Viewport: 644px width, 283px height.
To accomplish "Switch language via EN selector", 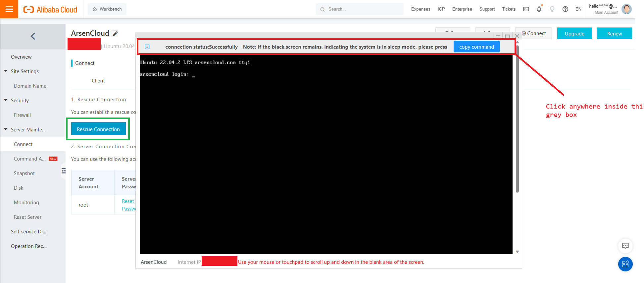I will [x=578, y=9].
